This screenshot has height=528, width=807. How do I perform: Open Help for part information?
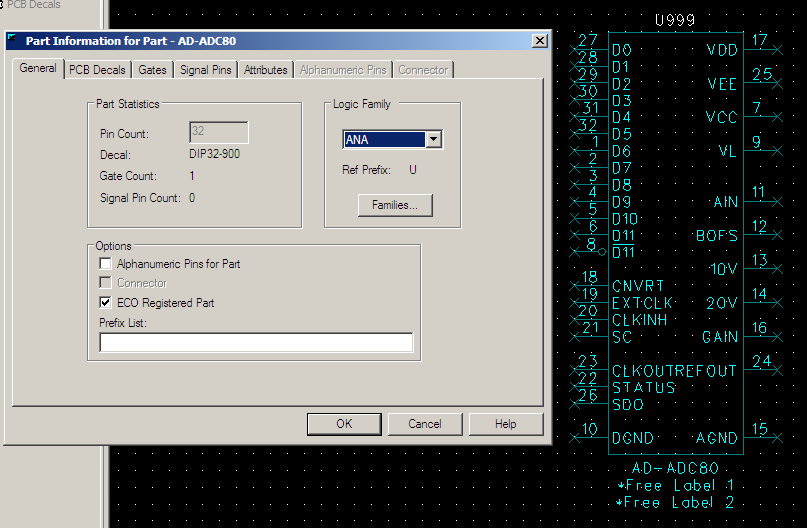point(505,424)
